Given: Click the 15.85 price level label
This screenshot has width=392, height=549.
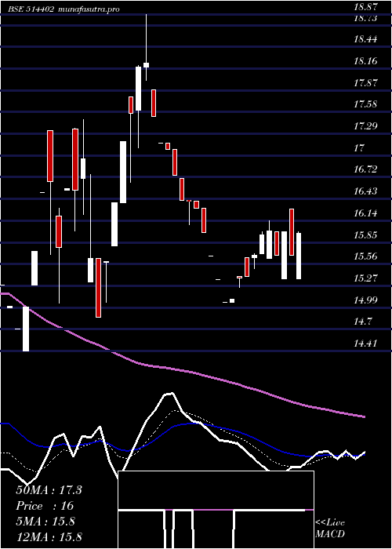Looking at the screenshot, I should coord(365,235).
